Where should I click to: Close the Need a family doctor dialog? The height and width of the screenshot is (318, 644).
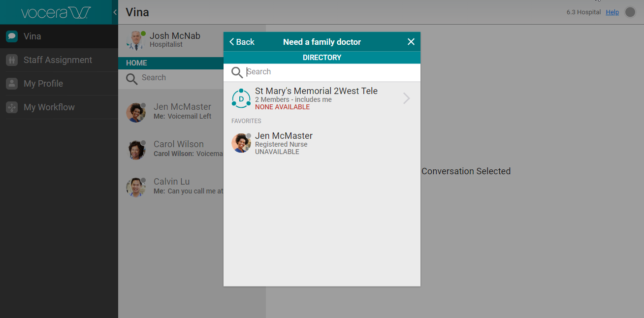point(411,42)
